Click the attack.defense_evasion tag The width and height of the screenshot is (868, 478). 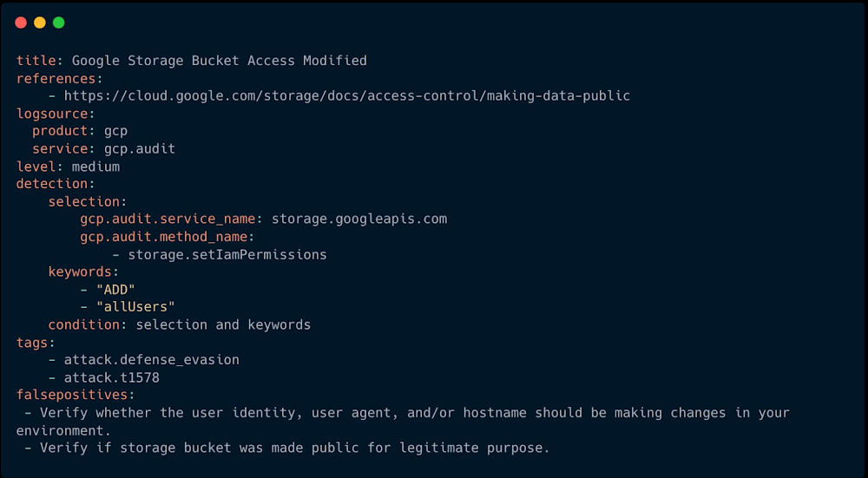click(152, 360)
